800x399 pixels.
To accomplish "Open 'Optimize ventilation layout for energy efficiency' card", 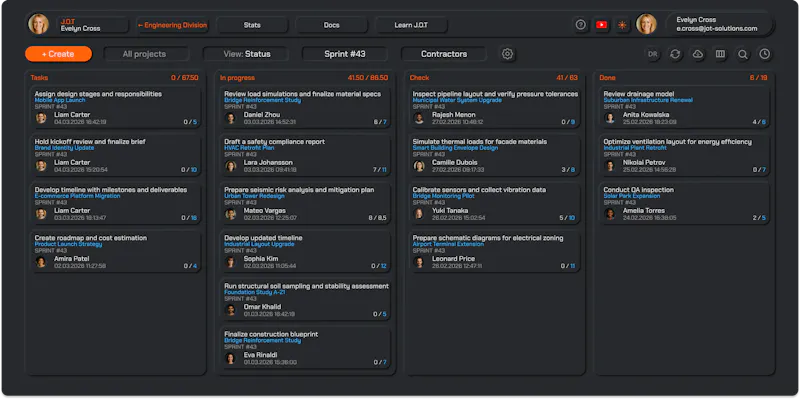I will click(684, 156).
